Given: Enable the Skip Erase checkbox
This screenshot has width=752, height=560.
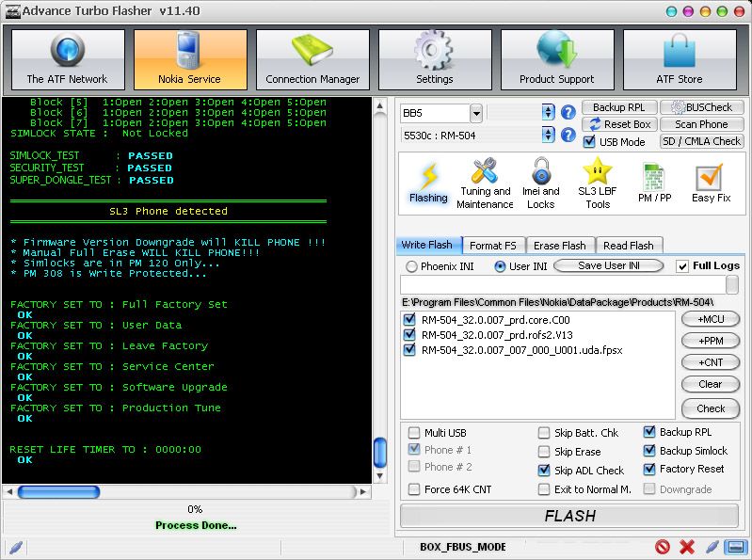Looking at the screenshot, I should point(545,452).
